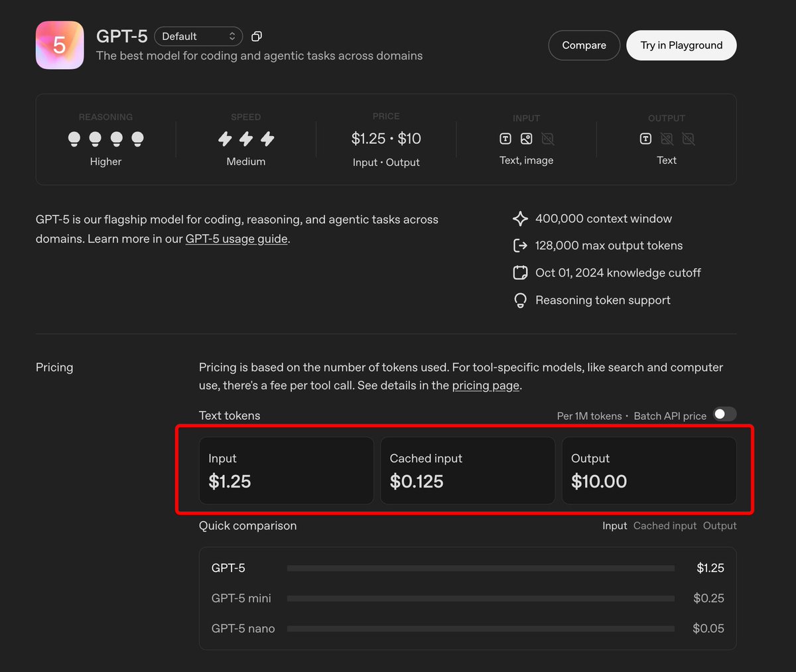Select the Output comparison tab

(720, 525)
